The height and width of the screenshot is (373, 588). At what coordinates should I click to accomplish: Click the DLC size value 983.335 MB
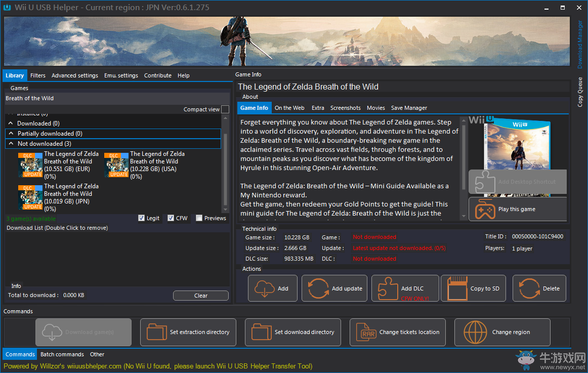299,259
